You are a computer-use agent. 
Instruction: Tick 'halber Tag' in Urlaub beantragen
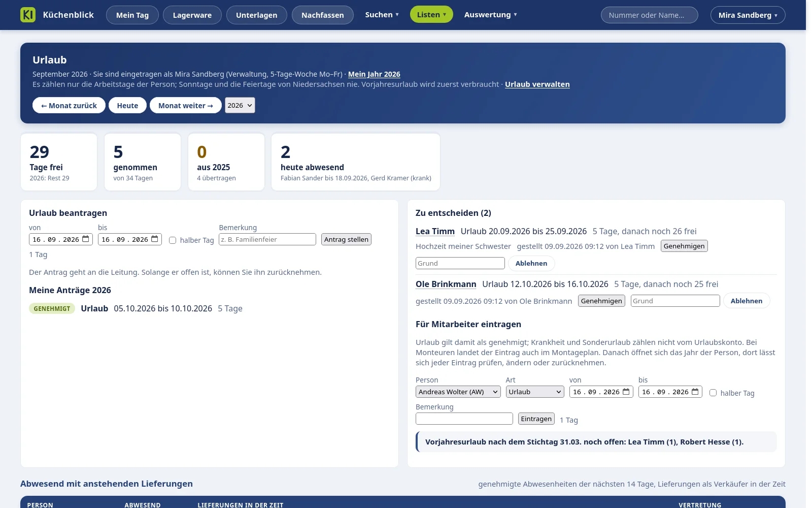tap(173, 240)
